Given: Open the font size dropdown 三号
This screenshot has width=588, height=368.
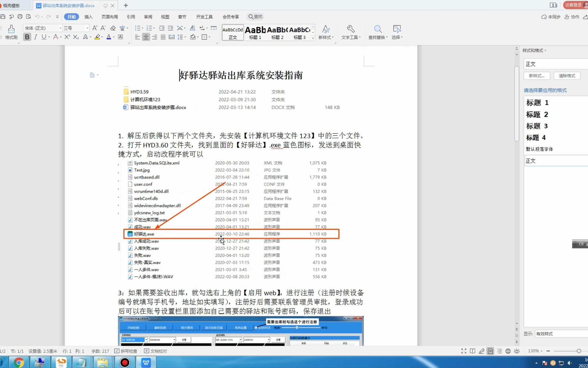Looking at the screenshot, I should 87,28.
